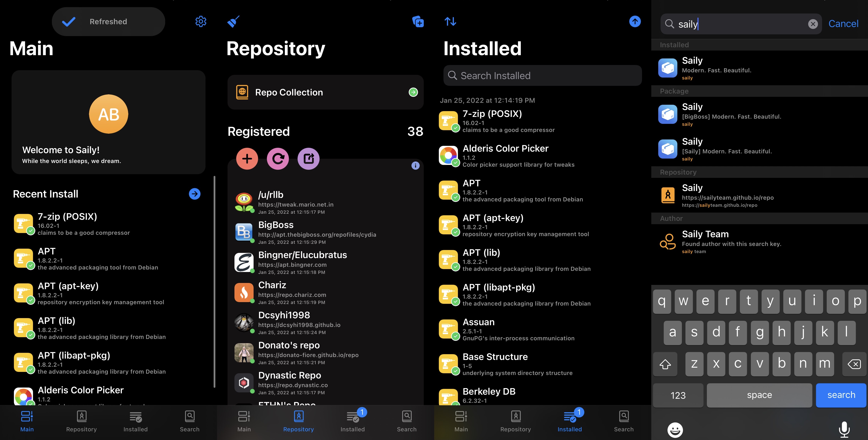Open the Bingner/Elucubratus repository

(325, 263)
